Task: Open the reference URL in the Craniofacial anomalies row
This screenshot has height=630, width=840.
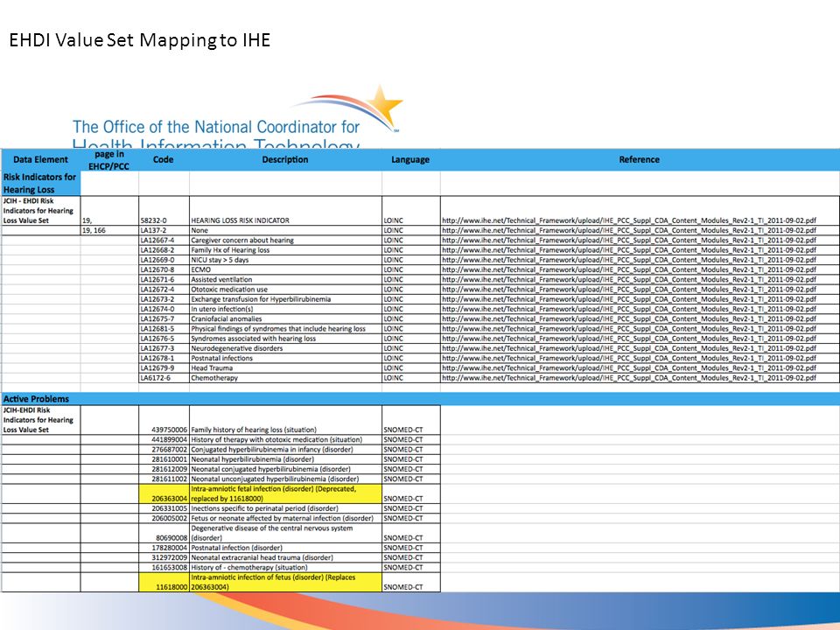Action: [629, 318]
